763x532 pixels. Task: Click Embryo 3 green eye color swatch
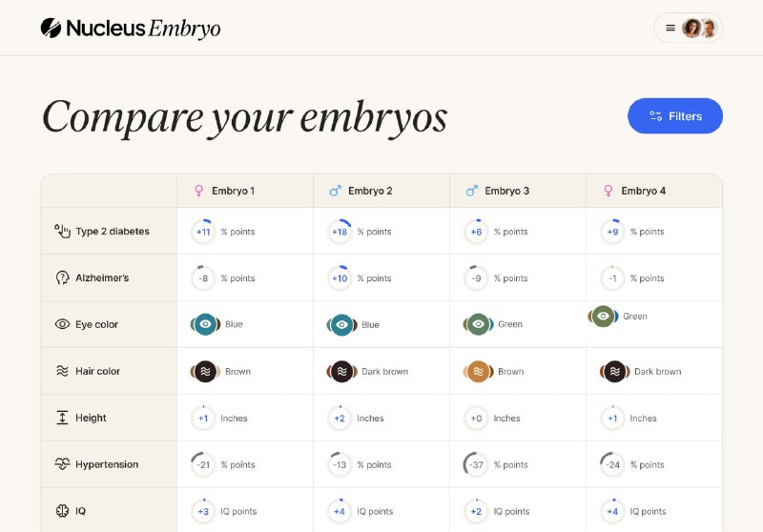(479, 324)
